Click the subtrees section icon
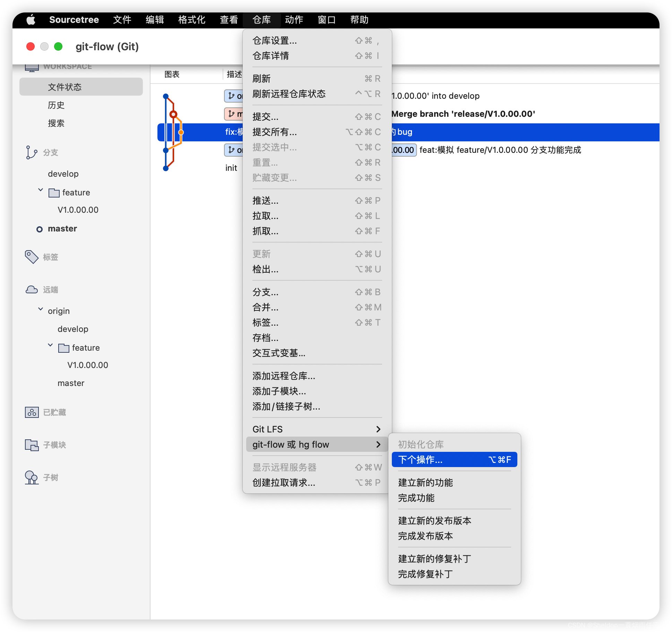This screenshot has height=632, width=672. tap(32, 477)
